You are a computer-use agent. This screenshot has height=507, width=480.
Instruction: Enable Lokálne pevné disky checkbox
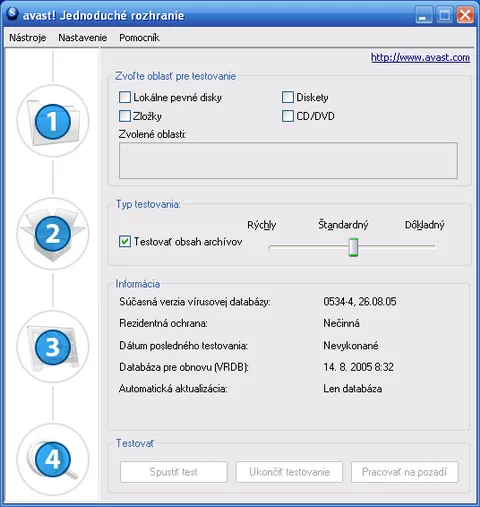coord(125,97)
